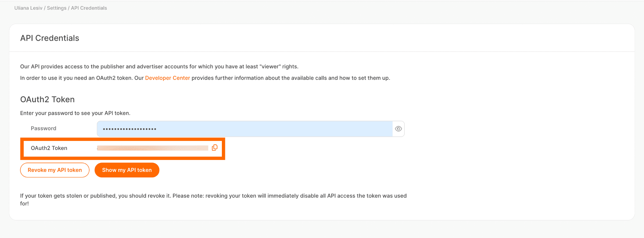Click the Password field label

(x=43, y=128)
